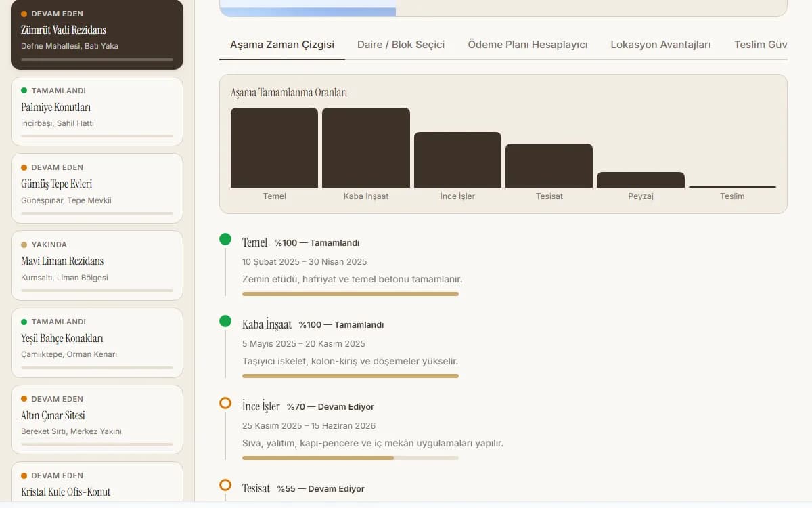Open the Altın Çınar Sitesi project card

[97, 420]
